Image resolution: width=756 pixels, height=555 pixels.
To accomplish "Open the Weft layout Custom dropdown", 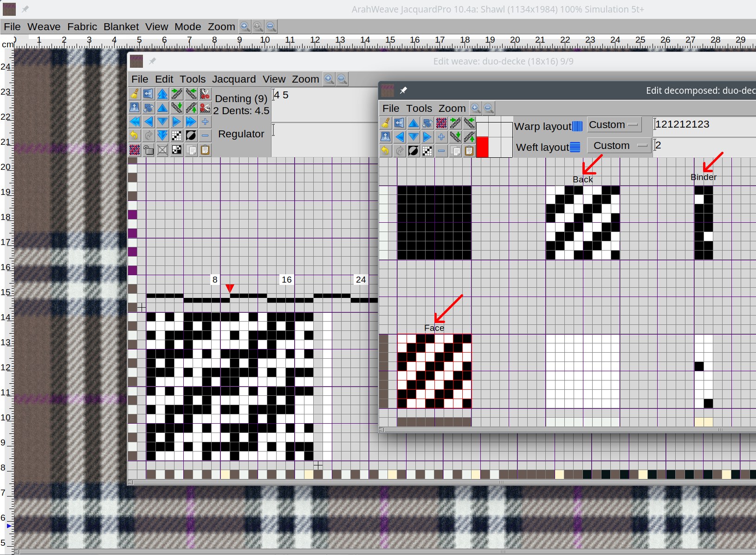I will pyautogui.click(x=618, y=146).
